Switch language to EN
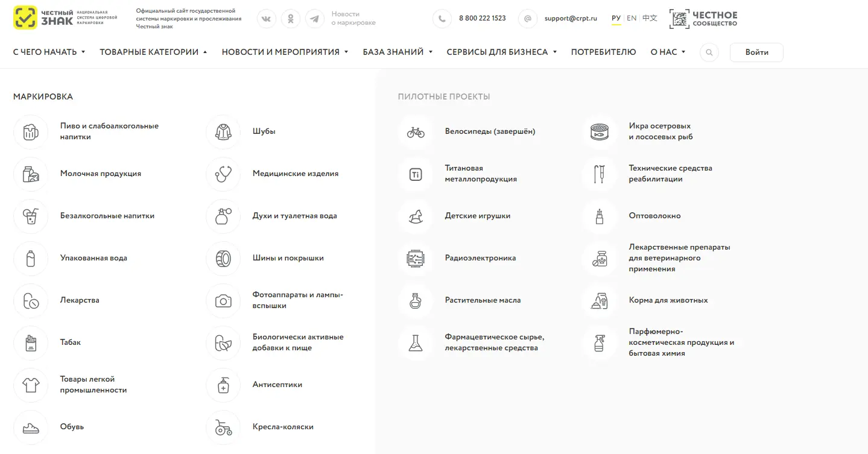Screen dimensions: 868x454 coord(632,18)
